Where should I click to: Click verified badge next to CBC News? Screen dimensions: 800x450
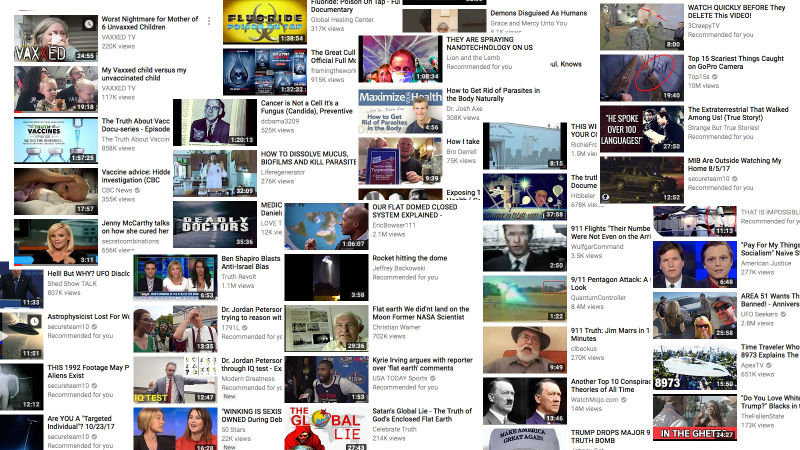pyautogui.click(x=137, y=190)
